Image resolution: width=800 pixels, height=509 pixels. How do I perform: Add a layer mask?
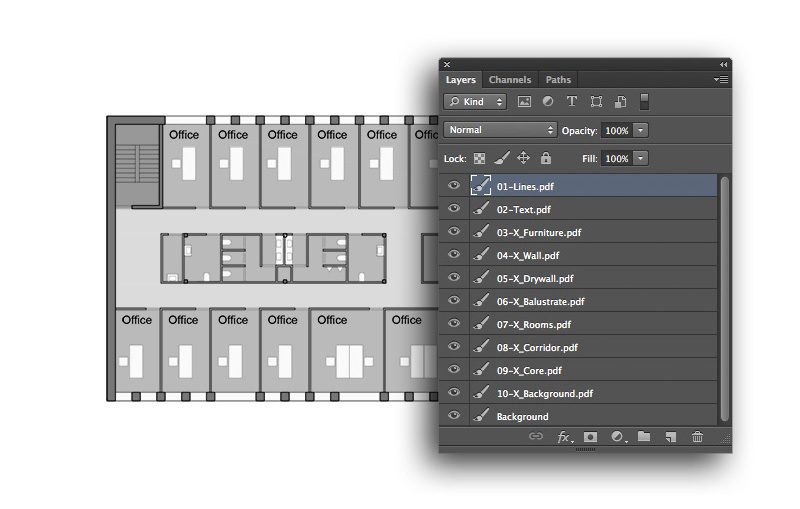click(x=591, y=437)
